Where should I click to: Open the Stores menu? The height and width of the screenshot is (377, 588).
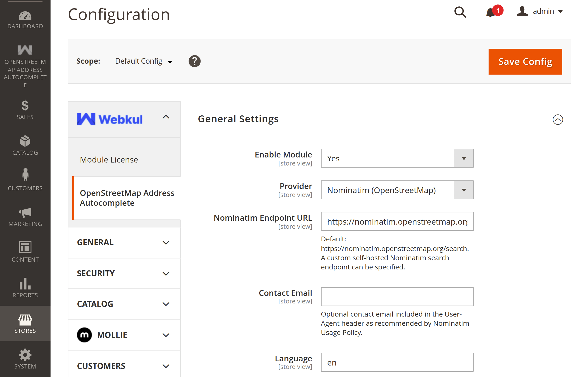point(25,324)
